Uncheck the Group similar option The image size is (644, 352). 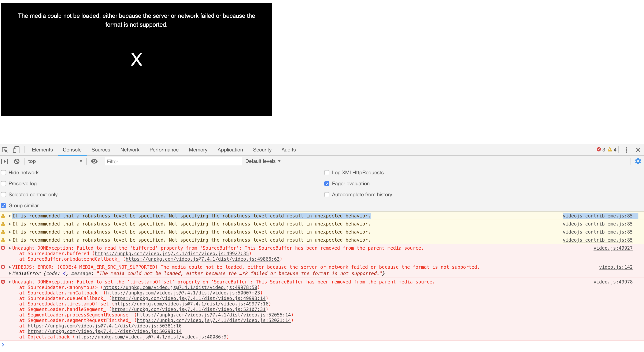(x=4, y=206)
